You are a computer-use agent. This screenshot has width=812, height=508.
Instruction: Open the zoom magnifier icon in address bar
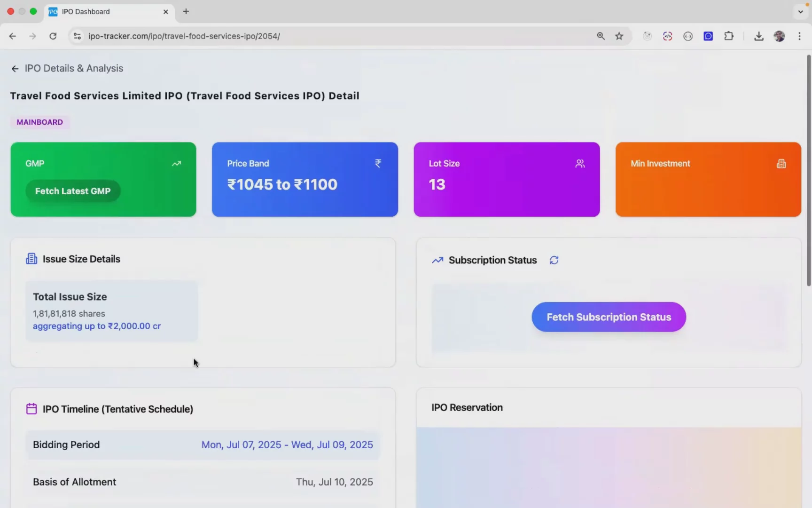click(601, 36)
